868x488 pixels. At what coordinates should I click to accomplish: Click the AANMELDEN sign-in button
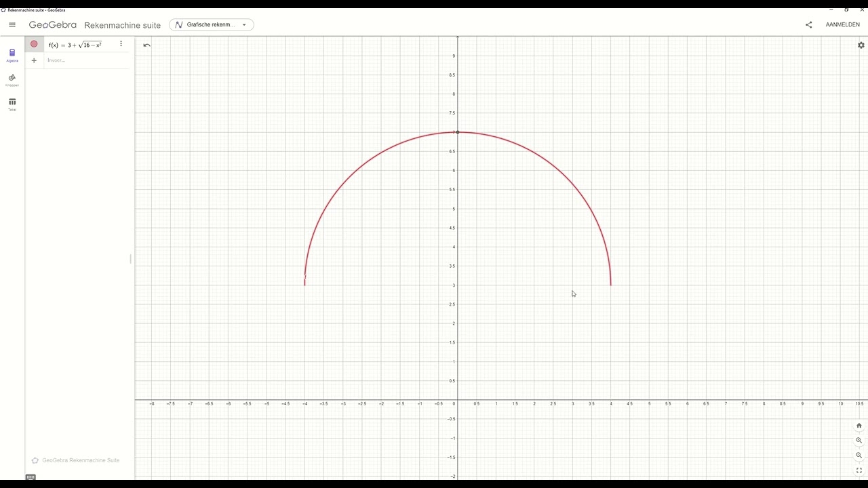[x=842, y=25]
